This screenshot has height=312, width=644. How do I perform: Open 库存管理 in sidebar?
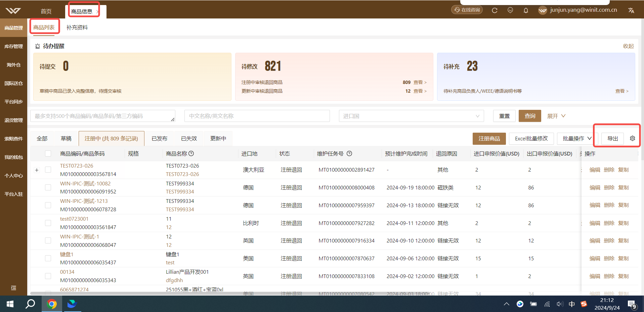[13, 46]
